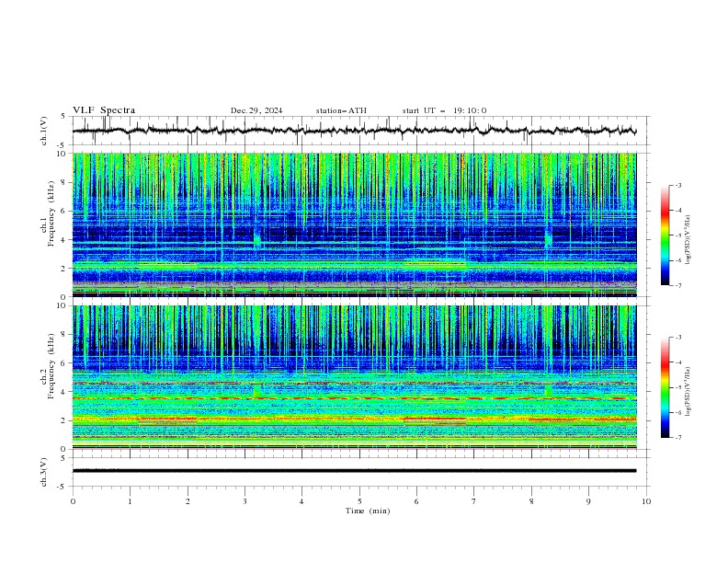Click the -3 label on ch.1 color bar
The height and width of the screenshot is (563, 728).
[x=677, y=185]
